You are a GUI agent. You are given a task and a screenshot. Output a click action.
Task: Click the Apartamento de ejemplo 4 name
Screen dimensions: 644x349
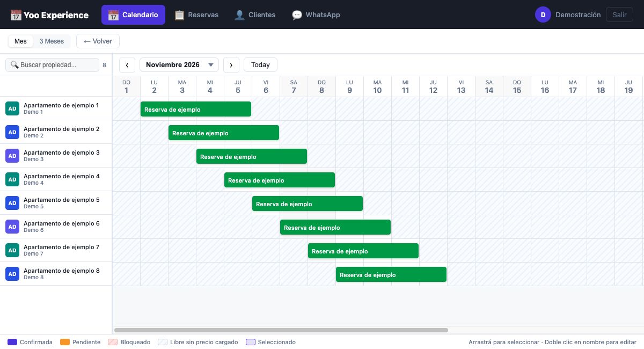[x=62, y=176]
